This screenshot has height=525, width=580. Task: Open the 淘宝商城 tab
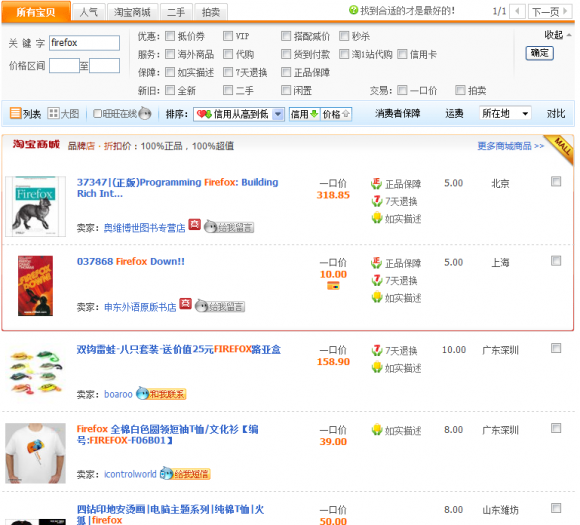point(132,12)
